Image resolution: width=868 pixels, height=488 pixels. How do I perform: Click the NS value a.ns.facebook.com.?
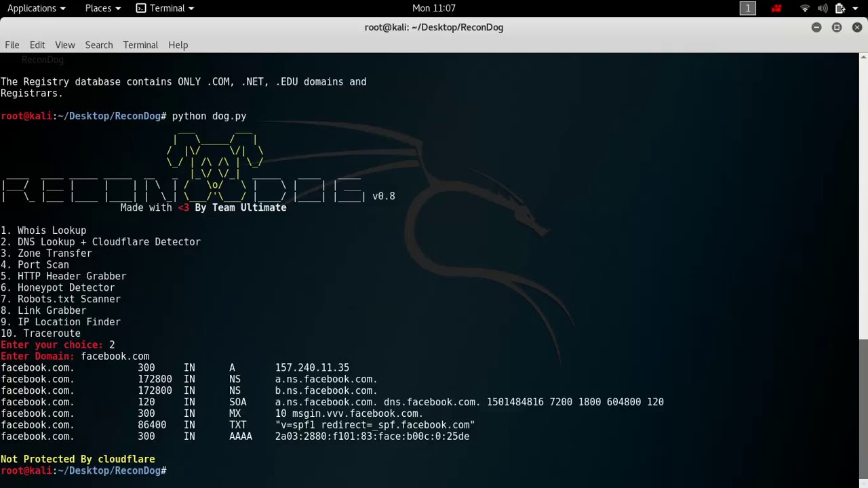pyautogui.click(x=326, y=380)
